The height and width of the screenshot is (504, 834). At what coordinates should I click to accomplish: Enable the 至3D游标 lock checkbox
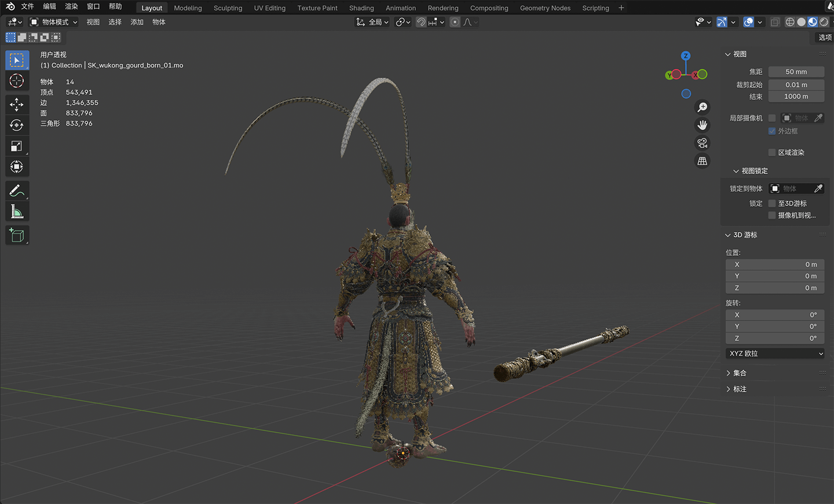[x=772, y=204]
